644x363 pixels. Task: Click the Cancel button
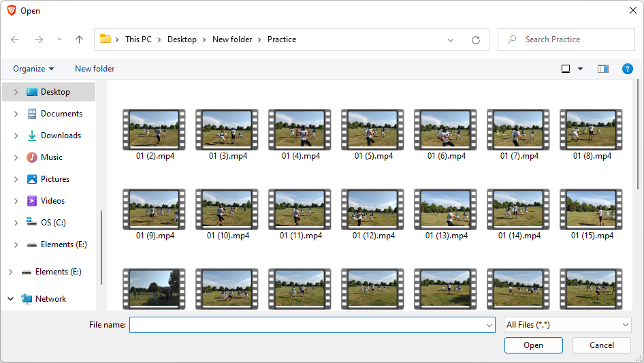pyautogui.click(x=602, y=345)
